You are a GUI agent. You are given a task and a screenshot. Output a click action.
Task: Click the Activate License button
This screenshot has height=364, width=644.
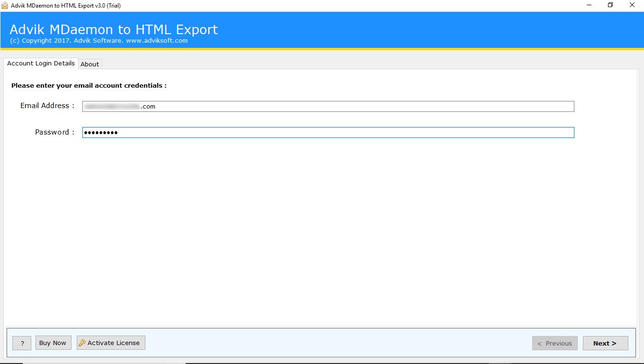111,343
